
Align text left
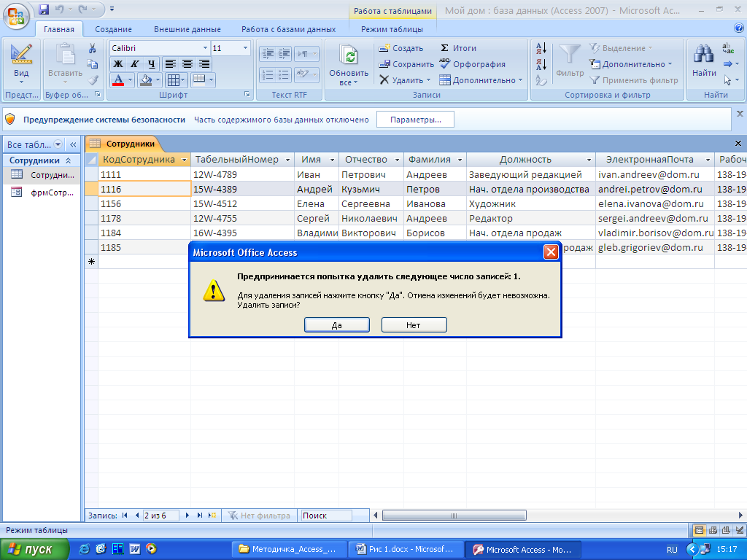click(x=171, y=64)
